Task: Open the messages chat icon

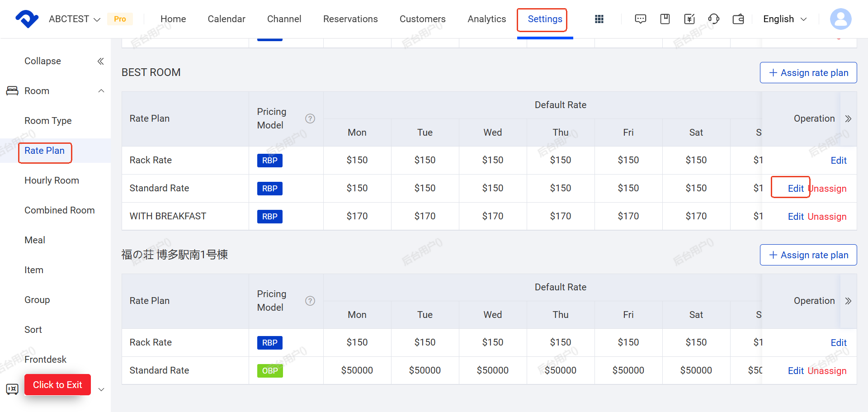Action: (x=641, y=19)
